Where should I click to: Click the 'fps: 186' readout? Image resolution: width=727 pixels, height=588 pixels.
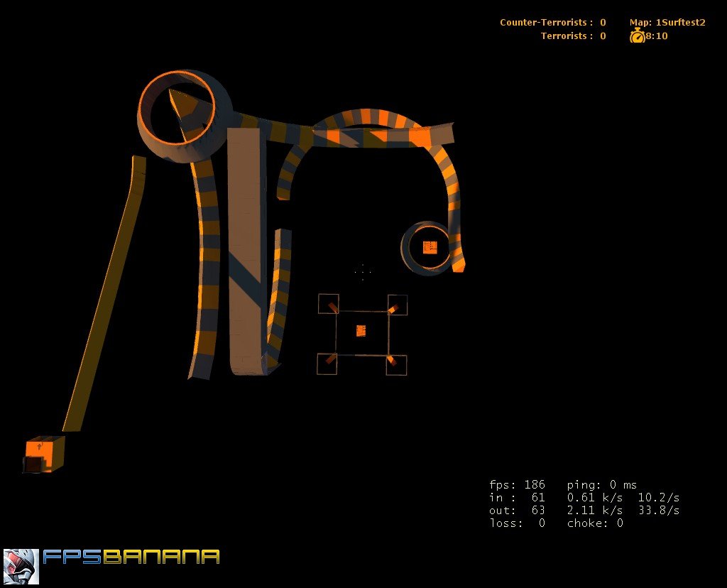pyautogui.click(x=517, y=484)
